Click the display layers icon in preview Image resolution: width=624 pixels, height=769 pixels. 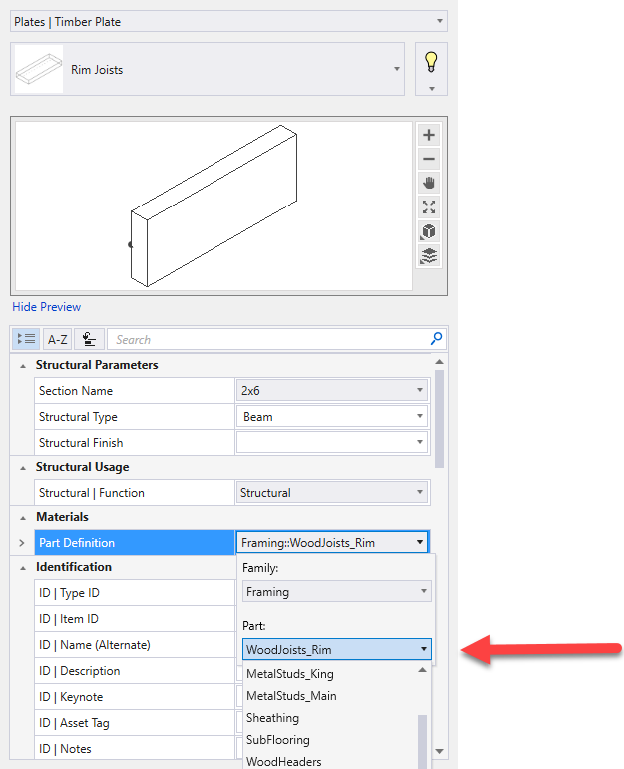click(x=429, y=256)
